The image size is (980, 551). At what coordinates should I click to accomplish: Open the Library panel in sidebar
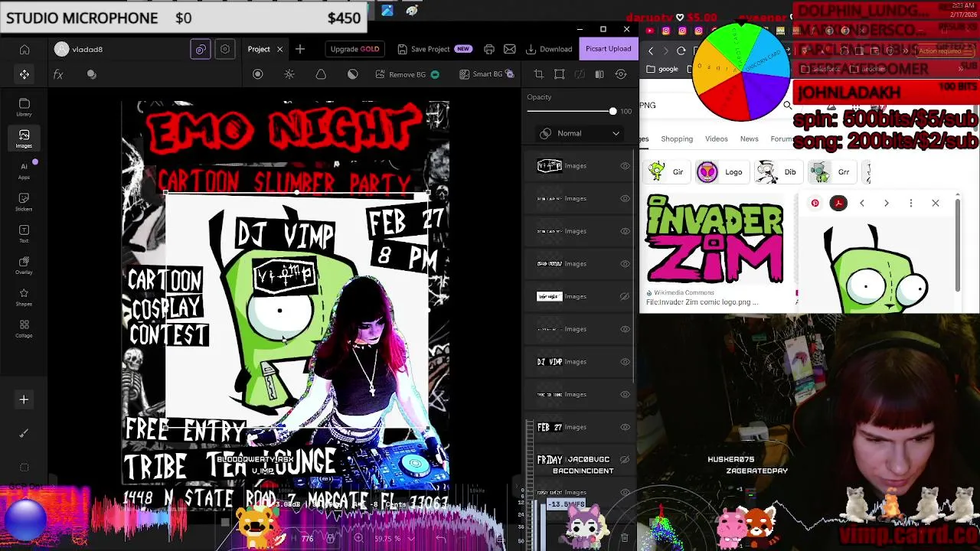pyautogui.click(x=24, y=107)
